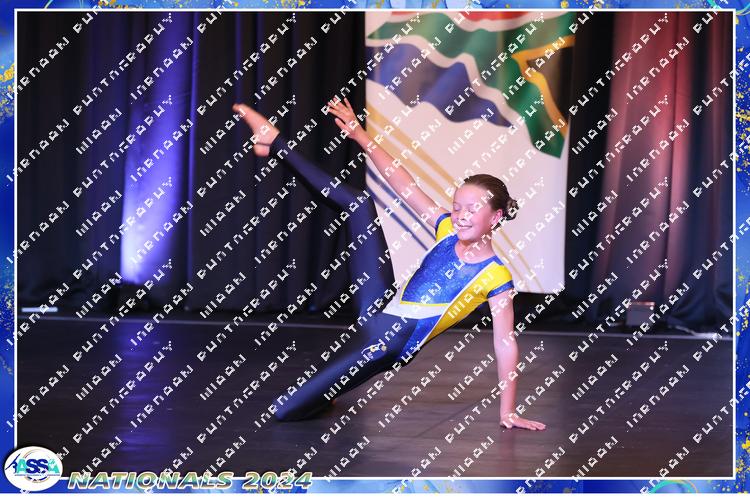
Task: Click the ASSA logo badge
Action: point(33,468)
